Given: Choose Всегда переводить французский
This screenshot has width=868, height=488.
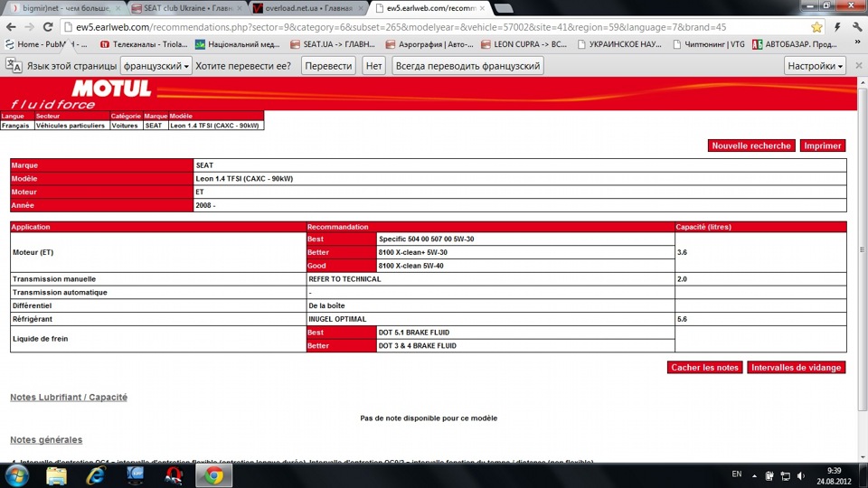Looking at the screenshot, I should click(467, 66).
